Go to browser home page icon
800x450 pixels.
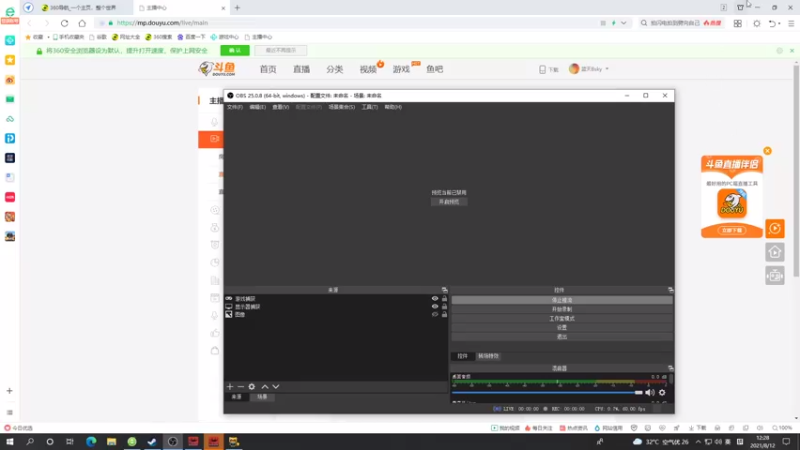(x=82, y=23)
